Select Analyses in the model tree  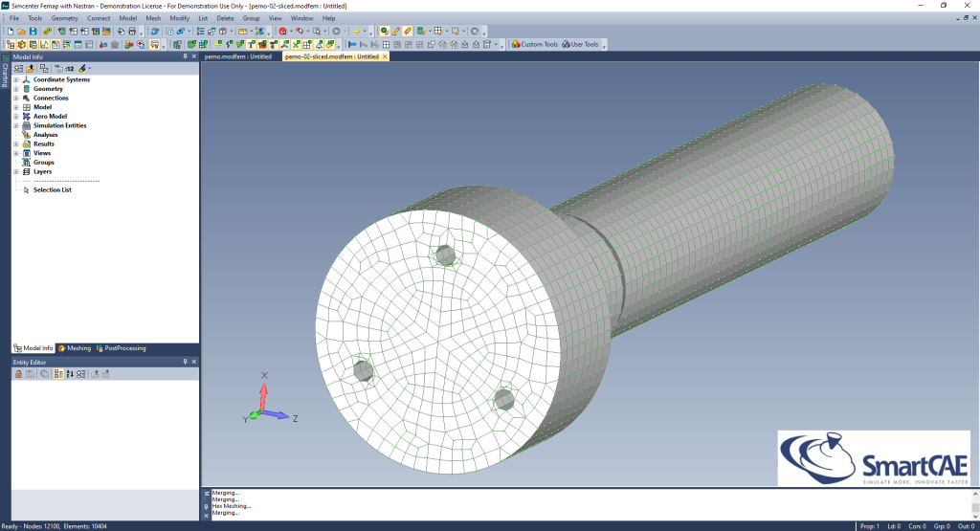(45, 135)
